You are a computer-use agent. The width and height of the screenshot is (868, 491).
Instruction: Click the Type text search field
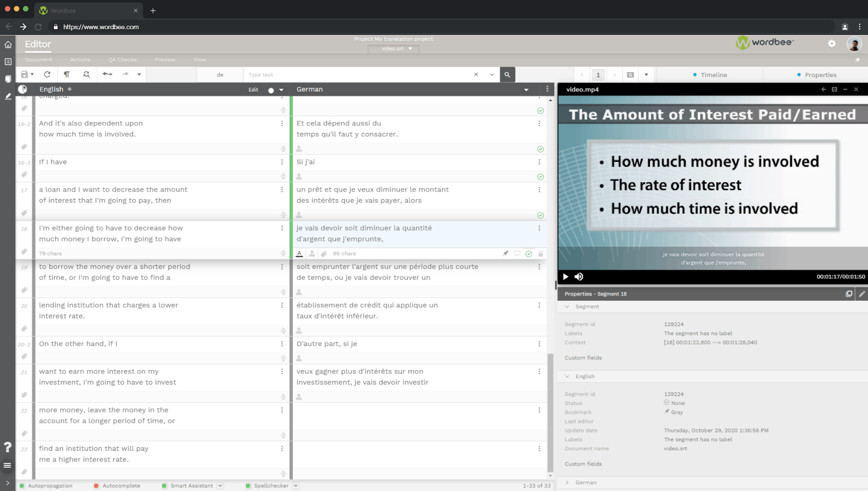pyautogui.click(x=358, y=75)
